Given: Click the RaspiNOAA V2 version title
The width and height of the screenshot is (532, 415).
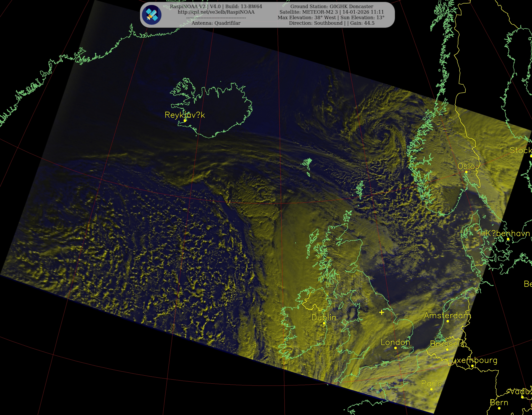Looking at the screenshot, I should [x=216, y=7].
